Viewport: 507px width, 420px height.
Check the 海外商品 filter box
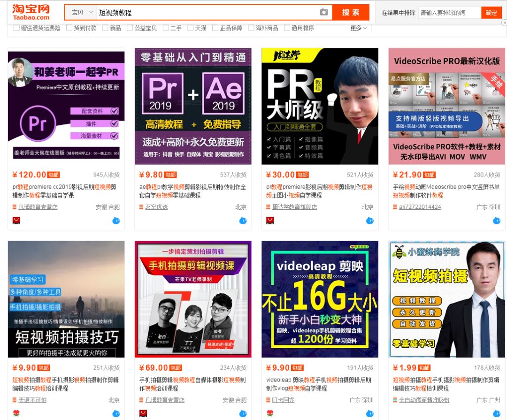pos(251,28)
